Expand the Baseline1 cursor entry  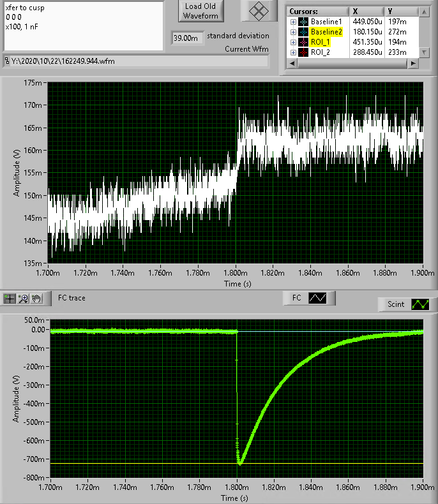(x=293, y=22)
